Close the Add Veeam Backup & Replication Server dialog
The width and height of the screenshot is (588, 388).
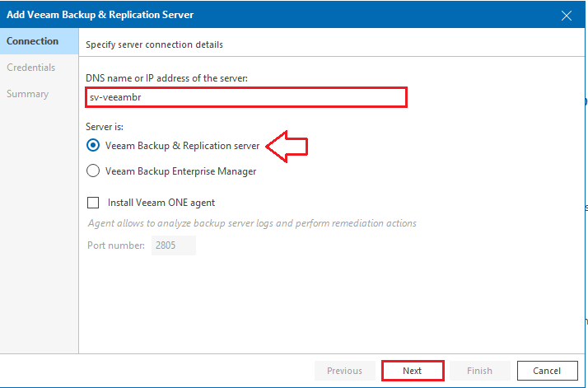pos(567,16)
